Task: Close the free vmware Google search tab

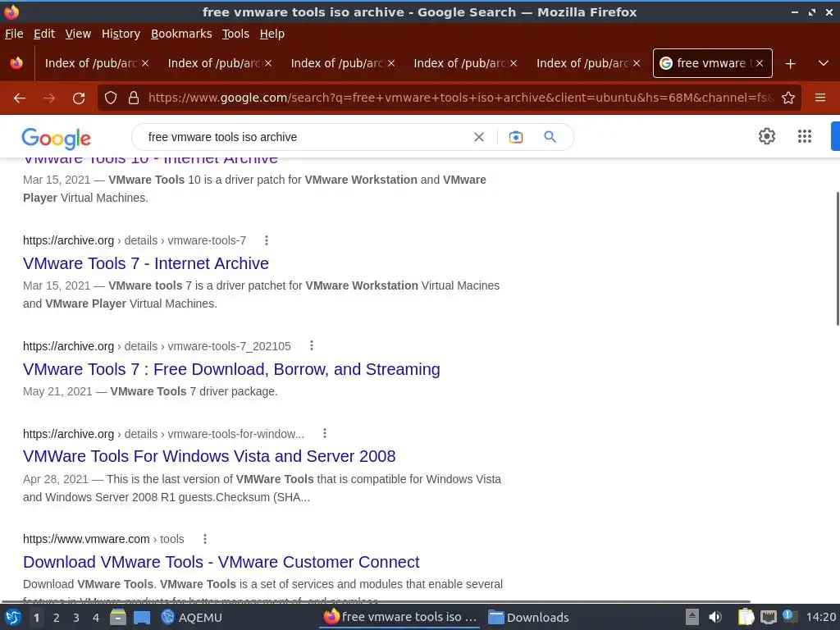Action: (759, 63)
